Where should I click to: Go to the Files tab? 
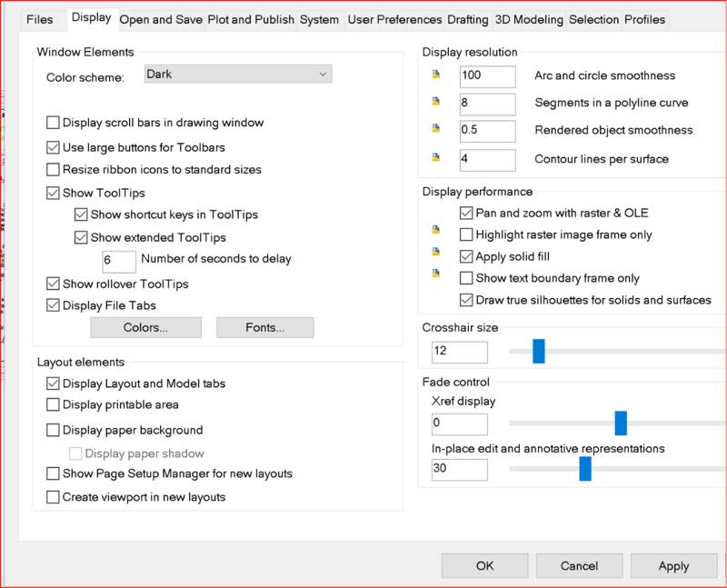[x=39, y=19]
